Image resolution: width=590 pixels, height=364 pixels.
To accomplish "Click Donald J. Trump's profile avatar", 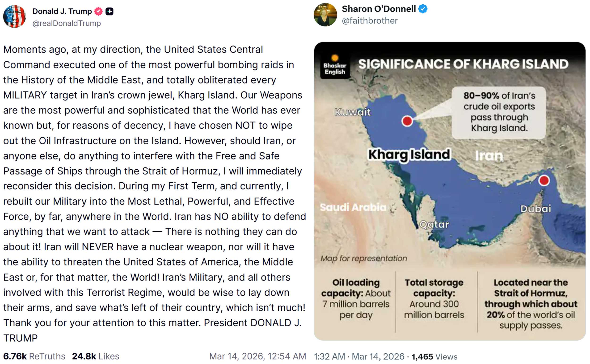I will (x=14, y=16).
